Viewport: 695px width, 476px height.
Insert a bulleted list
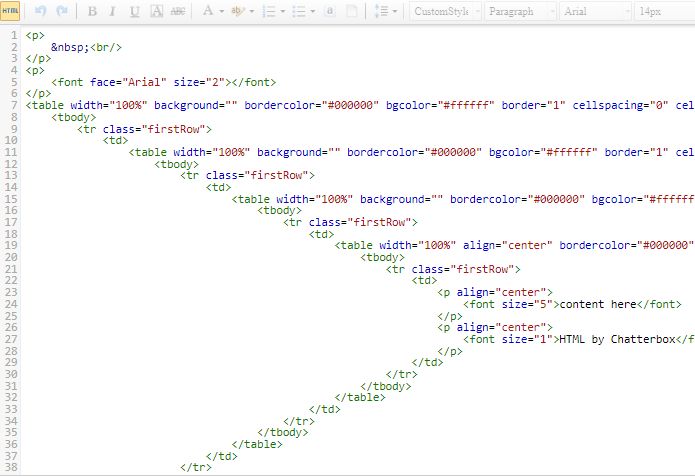(299, 11)
